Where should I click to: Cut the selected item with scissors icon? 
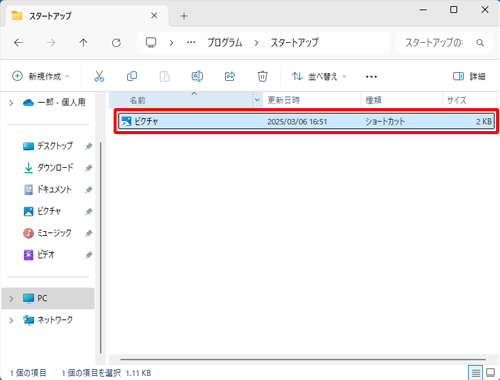pos(99,76)
